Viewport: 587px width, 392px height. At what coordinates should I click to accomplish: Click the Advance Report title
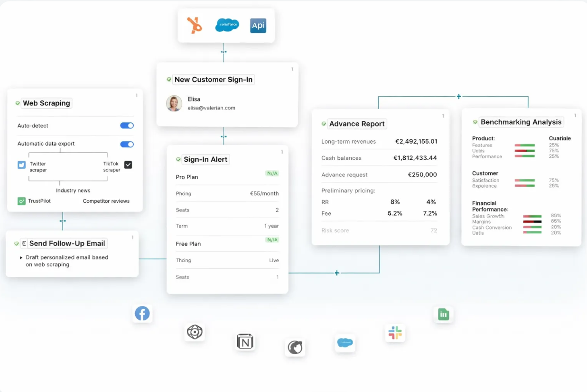(357, 124)
